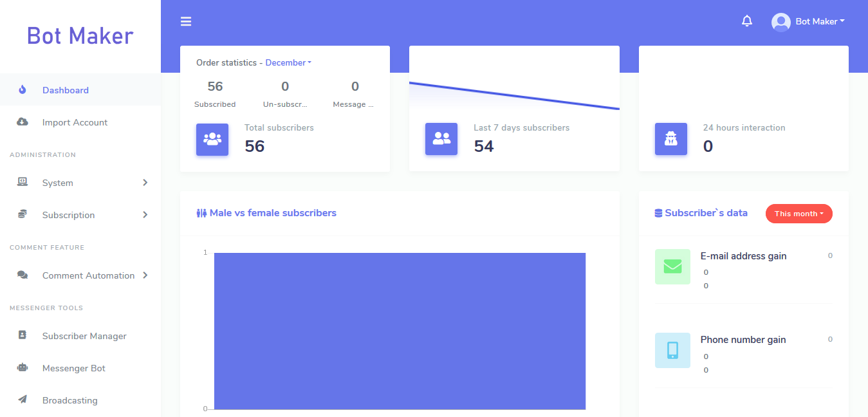This screenshot has width=868, height=417.
Task: Open the This month dropdown
Action: click(x=799, y=214)
